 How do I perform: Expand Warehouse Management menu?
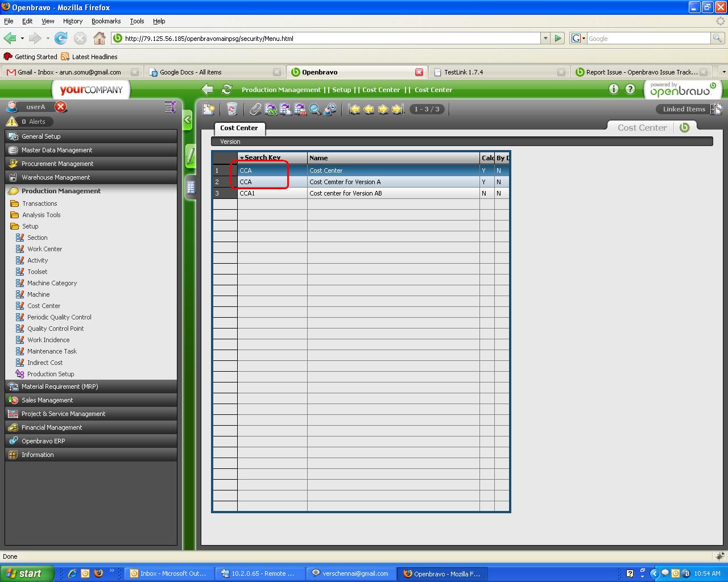click(x=91, y=177)
